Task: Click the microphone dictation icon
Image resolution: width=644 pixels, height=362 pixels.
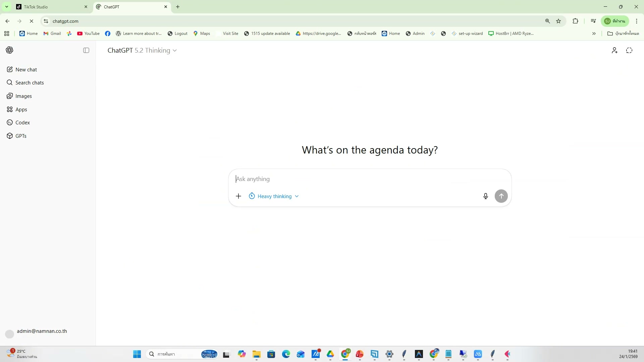Action: pos(485,196)
